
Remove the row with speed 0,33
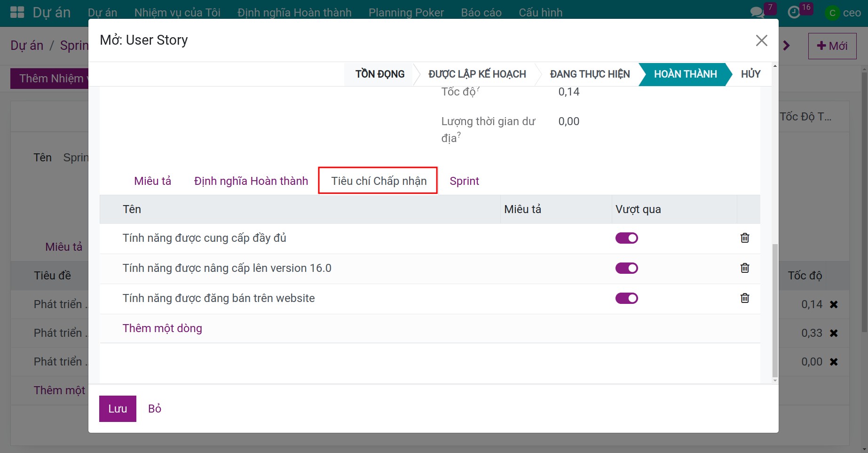tap(834, 333)
